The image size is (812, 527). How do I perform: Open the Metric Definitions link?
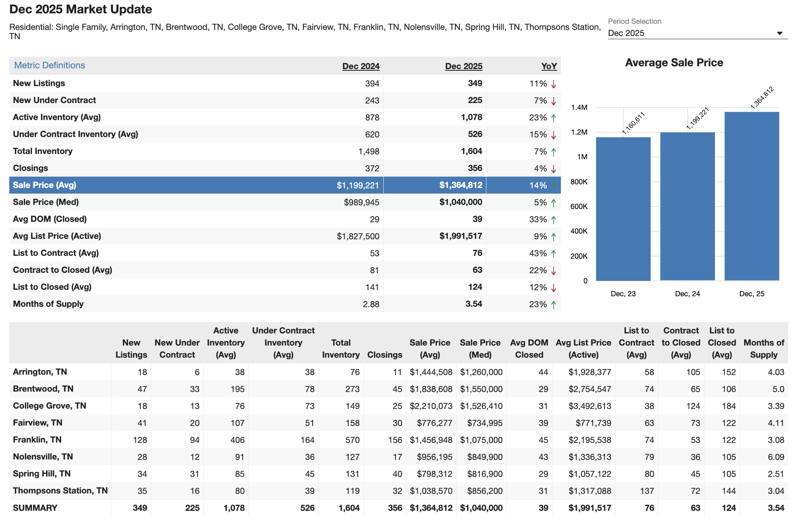(49, 65)
